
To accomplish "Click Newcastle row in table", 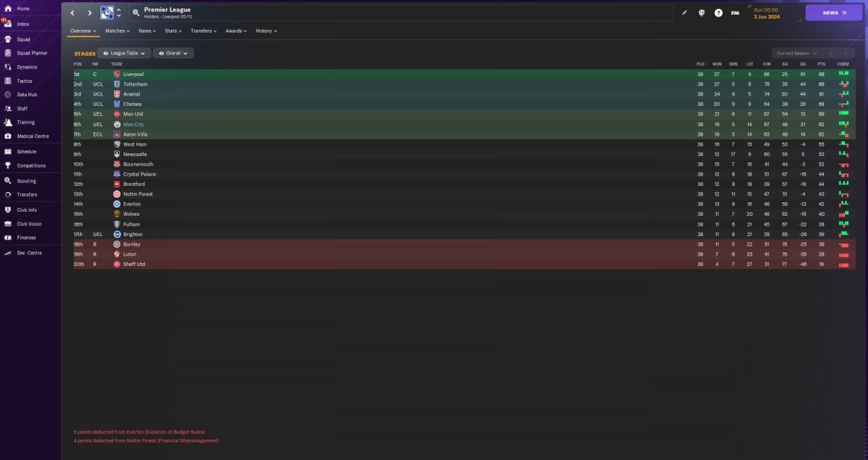I will 464,154.
